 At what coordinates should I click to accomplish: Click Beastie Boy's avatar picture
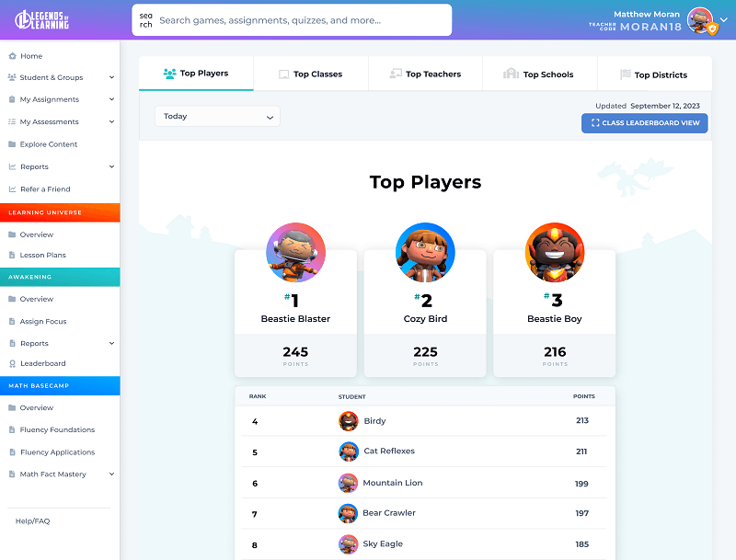555,252
